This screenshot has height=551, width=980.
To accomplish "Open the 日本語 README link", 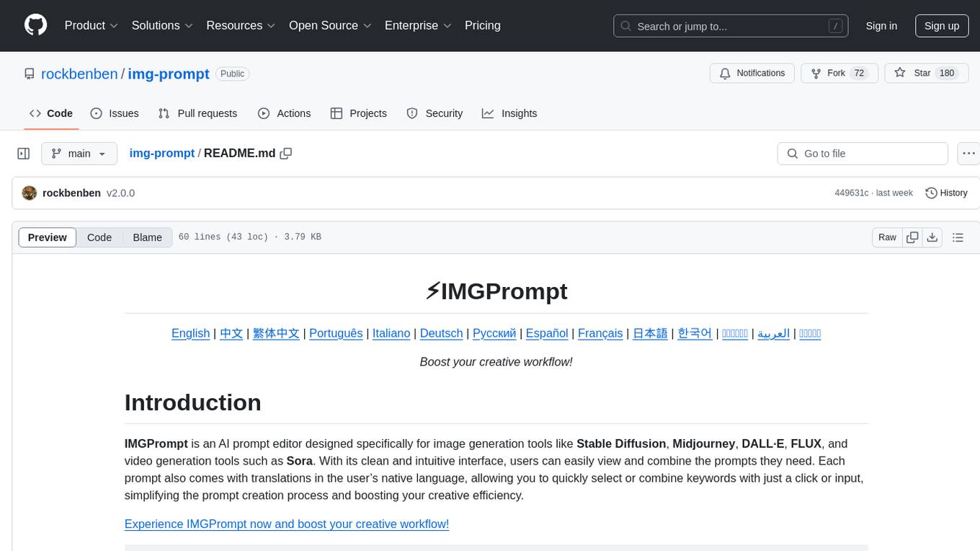I will click(650, 333).
